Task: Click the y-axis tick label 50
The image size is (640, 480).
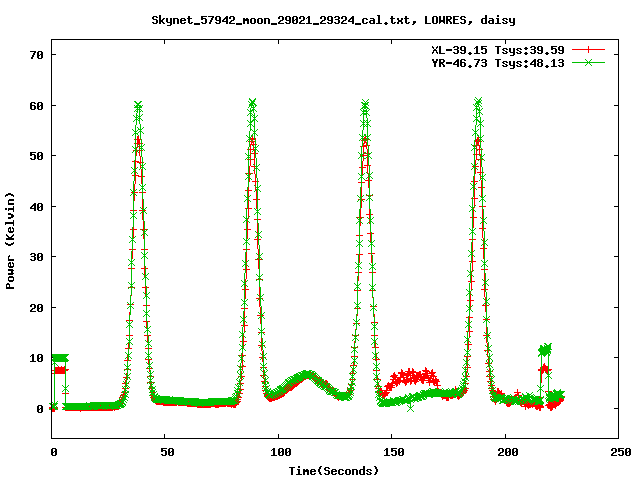Action: tap(36, 156)
